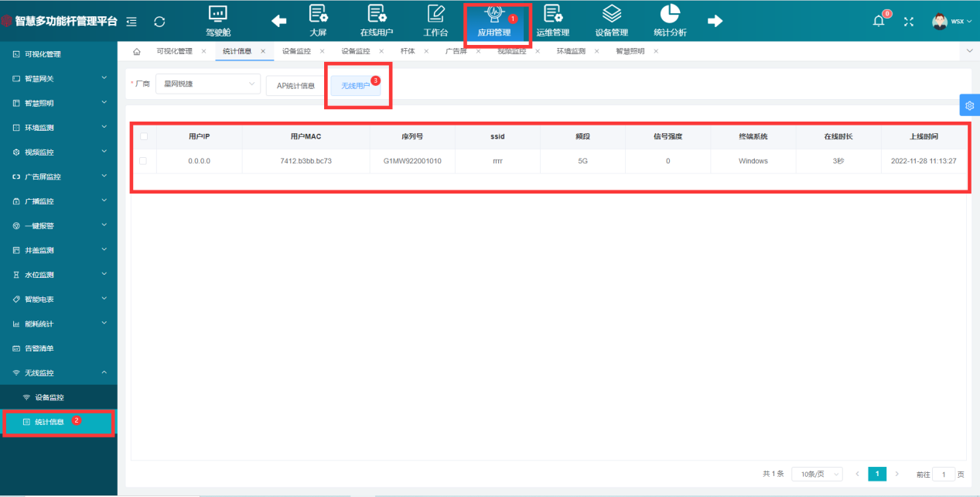The width and height of the screenshot is (980, 497).
Task: Open the 10条/页 page size dropdown
Action: click(x=817, y=474)
